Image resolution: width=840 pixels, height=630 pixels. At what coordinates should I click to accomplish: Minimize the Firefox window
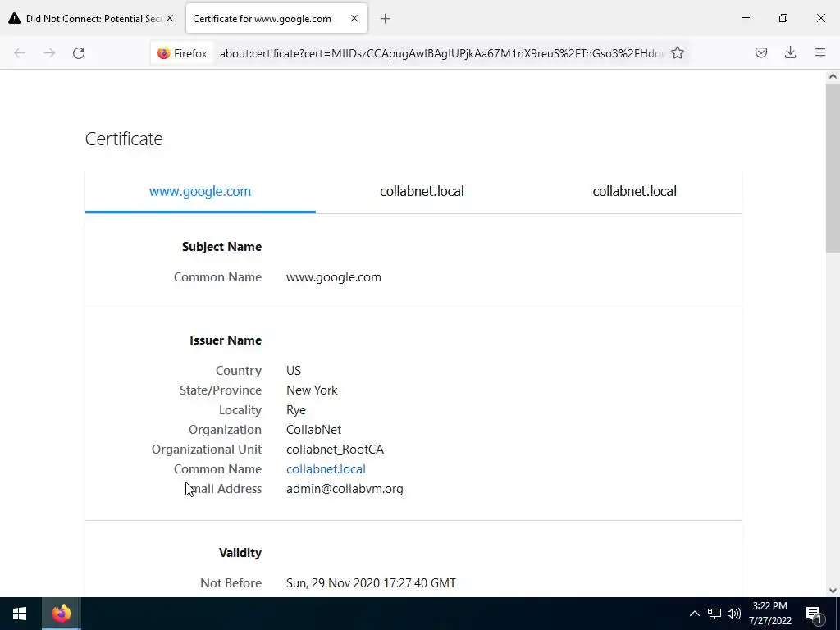[745, 18]
